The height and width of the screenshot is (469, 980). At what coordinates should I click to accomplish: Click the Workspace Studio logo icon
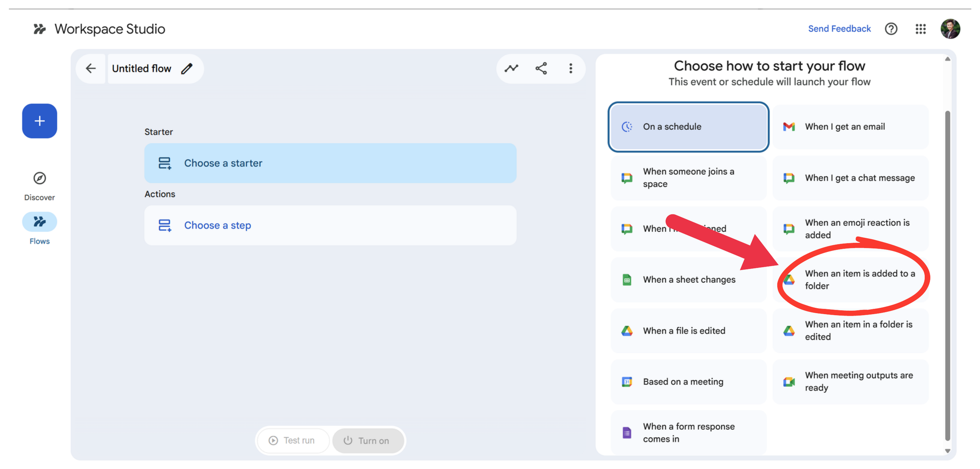point(40,29)
